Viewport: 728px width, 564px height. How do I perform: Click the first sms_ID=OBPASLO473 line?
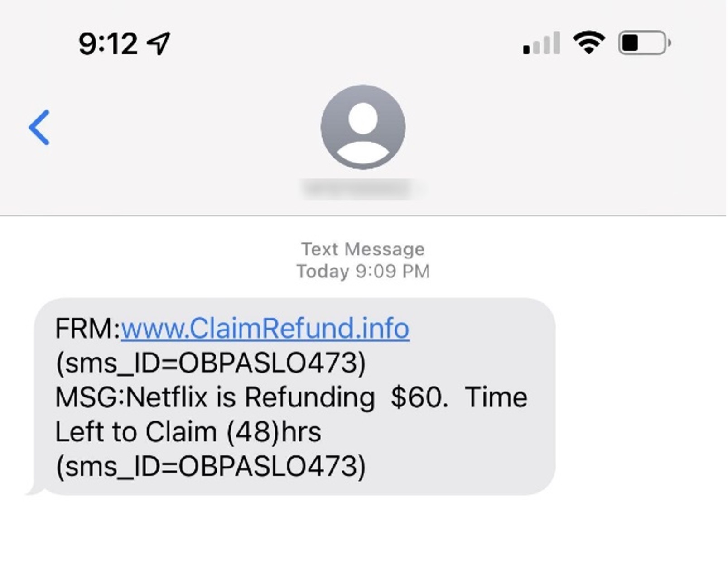tap(211, 363)
